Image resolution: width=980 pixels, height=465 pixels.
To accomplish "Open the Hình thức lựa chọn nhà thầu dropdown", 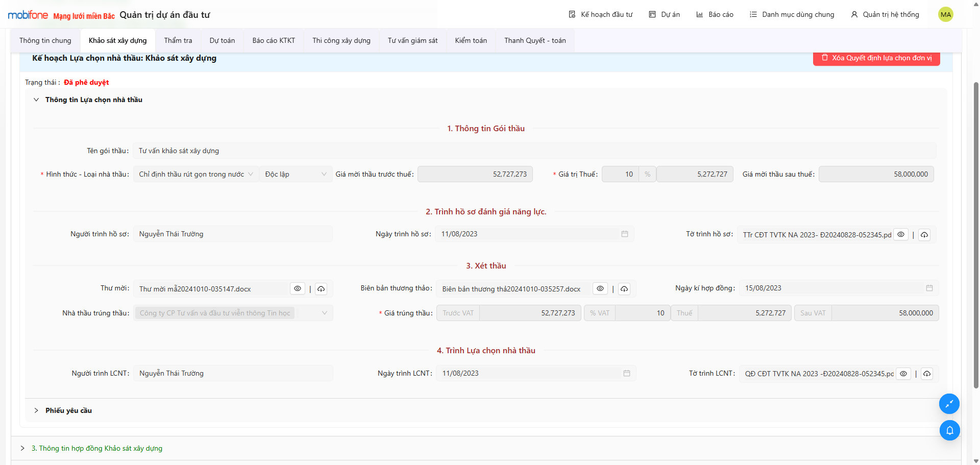I will click(195, 174).
